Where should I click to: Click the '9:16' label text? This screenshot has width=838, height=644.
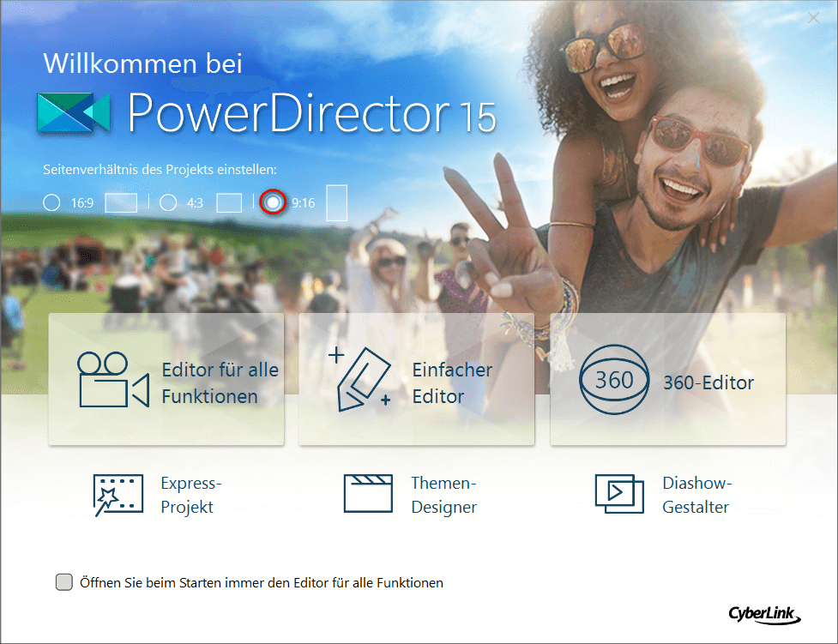point(303,203)
